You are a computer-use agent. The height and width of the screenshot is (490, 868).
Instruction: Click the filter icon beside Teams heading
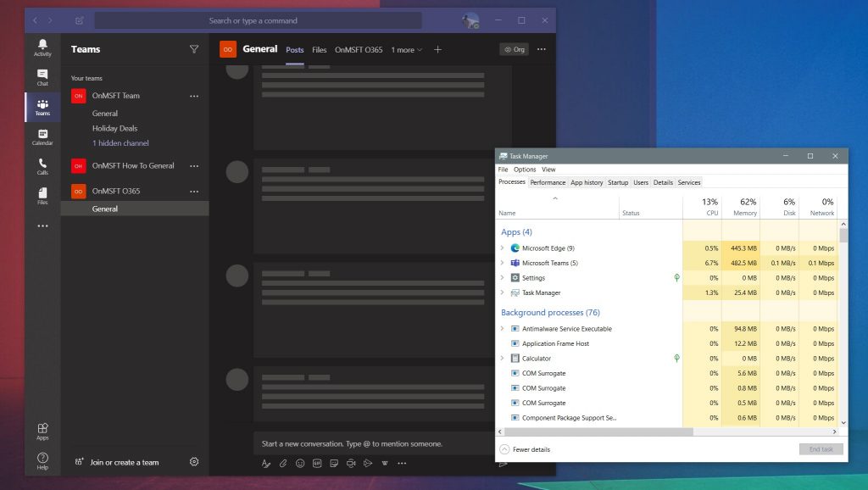click(x=194, y=49)
